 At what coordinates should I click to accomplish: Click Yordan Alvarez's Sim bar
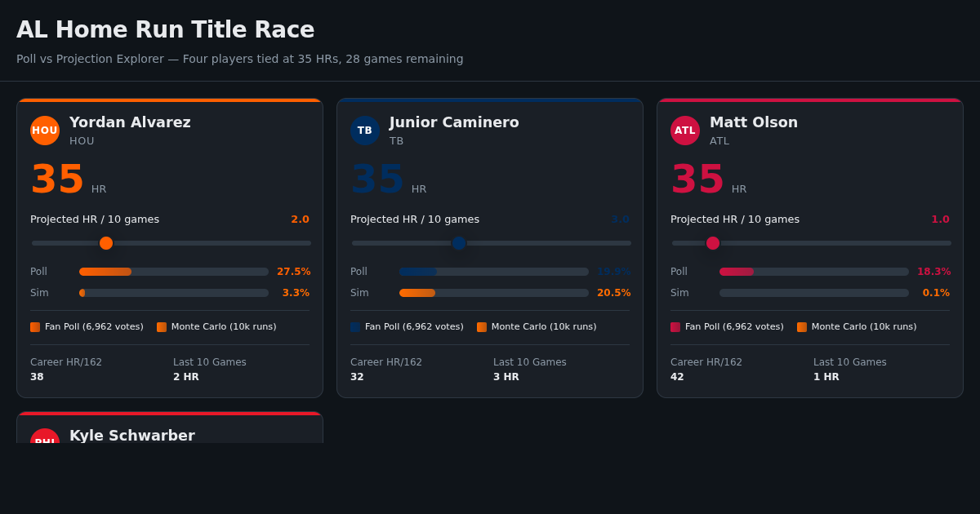[x=174, y=293]
